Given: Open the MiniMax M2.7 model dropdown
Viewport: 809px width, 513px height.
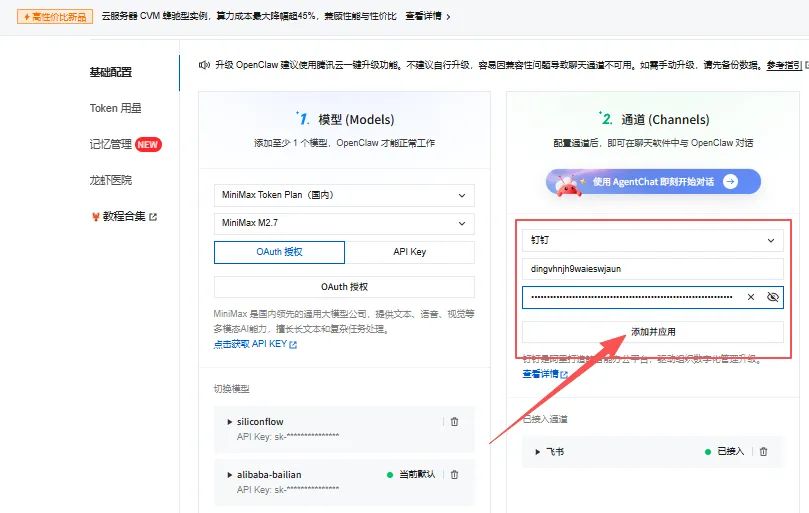Looking at the screenshot, I should (x=344, y=223).
